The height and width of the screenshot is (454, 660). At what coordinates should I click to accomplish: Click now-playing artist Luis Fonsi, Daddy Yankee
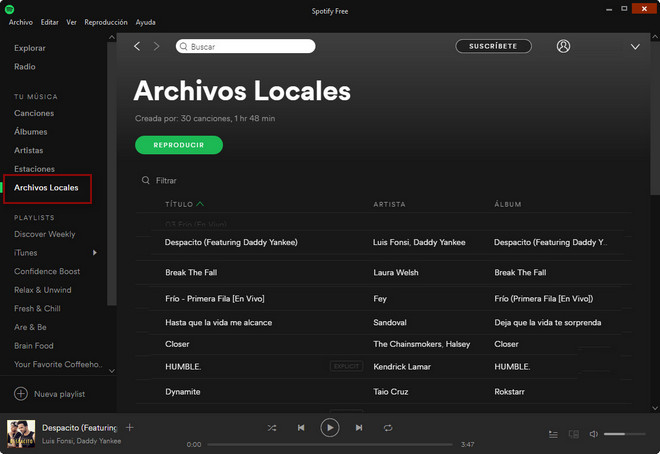(81, 441)
